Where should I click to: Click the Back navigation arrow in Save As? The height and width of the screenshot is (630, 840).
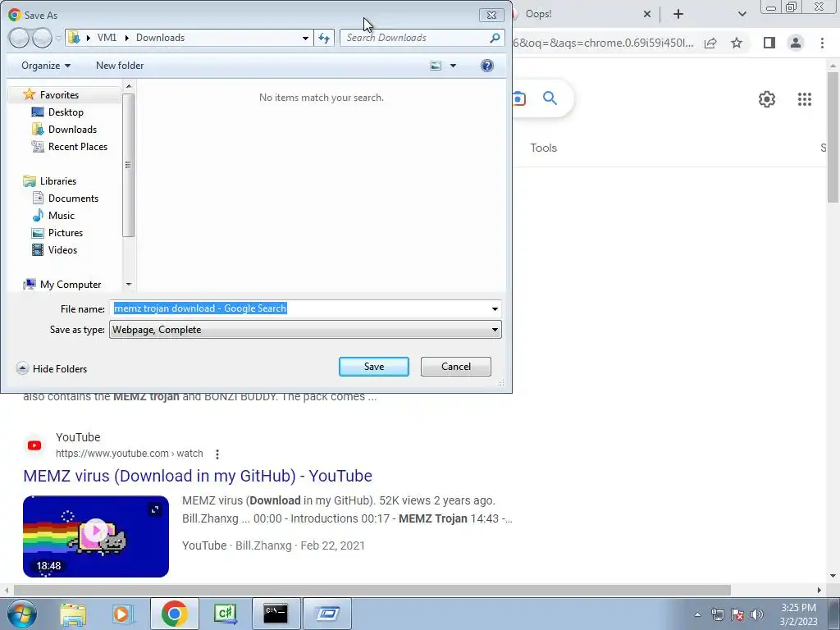(19, 38)
